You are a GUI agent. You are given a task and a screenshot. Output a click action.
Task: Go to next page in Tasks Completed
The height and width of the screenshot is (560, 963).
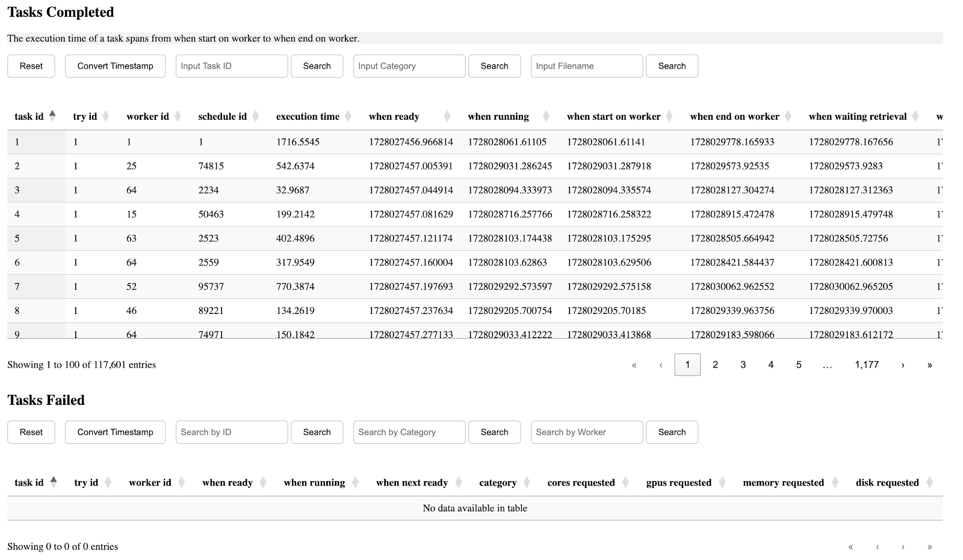click(x=902, y=365)
